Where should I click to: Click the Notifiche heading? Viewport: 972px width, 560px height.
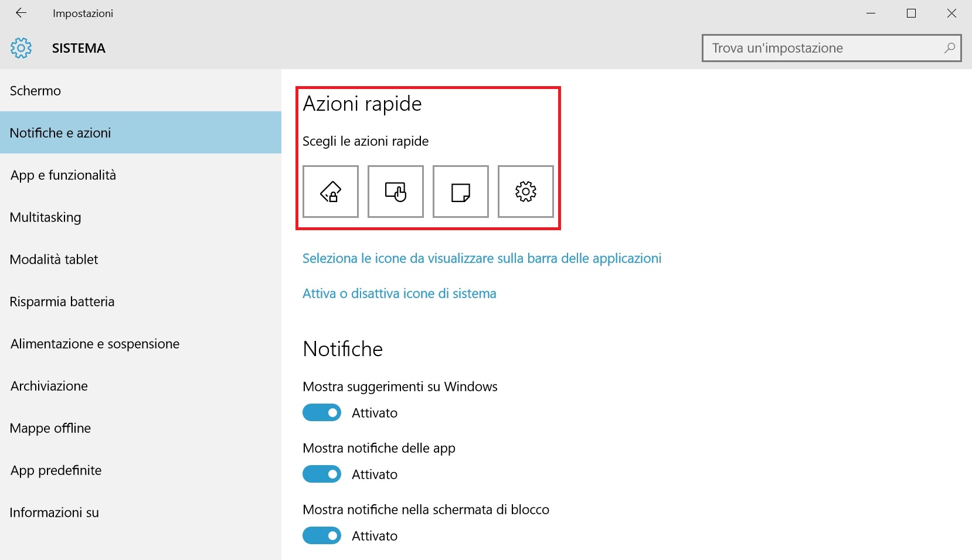(x=343, y=349)
